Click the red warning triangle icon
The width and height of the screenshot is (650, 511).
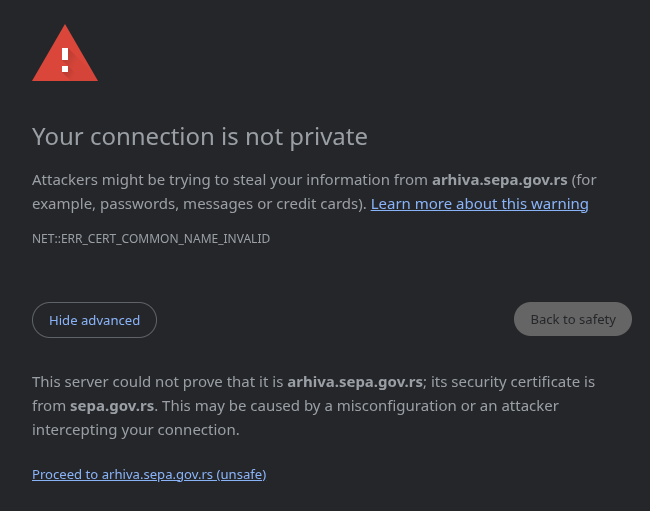click(65, 53)
